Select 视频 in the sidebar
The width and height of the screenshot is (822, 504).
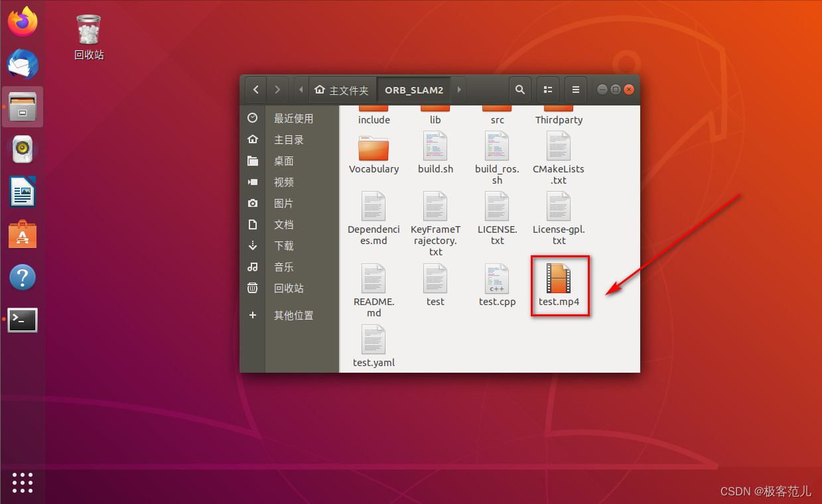[289, 182]
